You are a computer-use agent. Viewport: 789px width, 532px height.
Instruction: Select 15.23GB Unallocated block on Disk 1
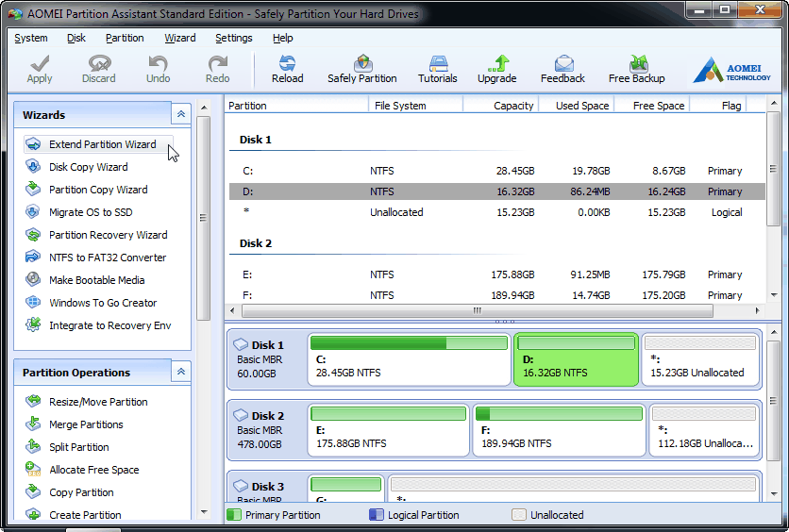tap(700, 359)
